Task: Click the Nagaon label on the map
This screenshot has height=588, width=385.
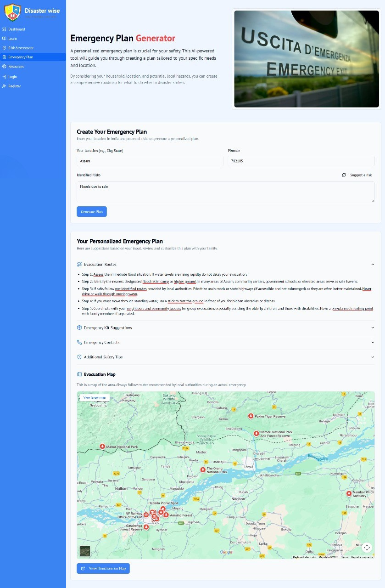Action: (239, 498)
